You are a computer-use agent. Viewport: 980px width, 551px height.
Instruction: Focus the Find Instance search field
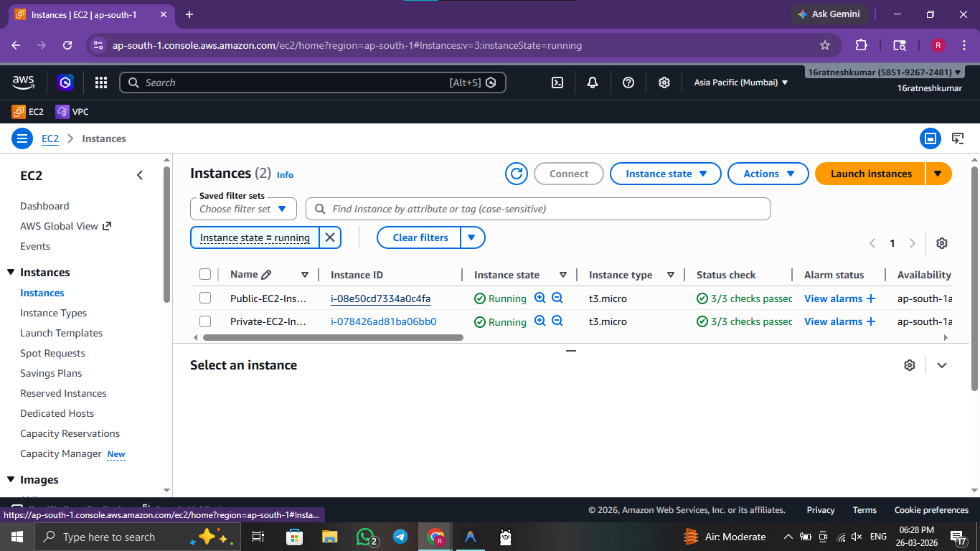(x=538, y=209)
